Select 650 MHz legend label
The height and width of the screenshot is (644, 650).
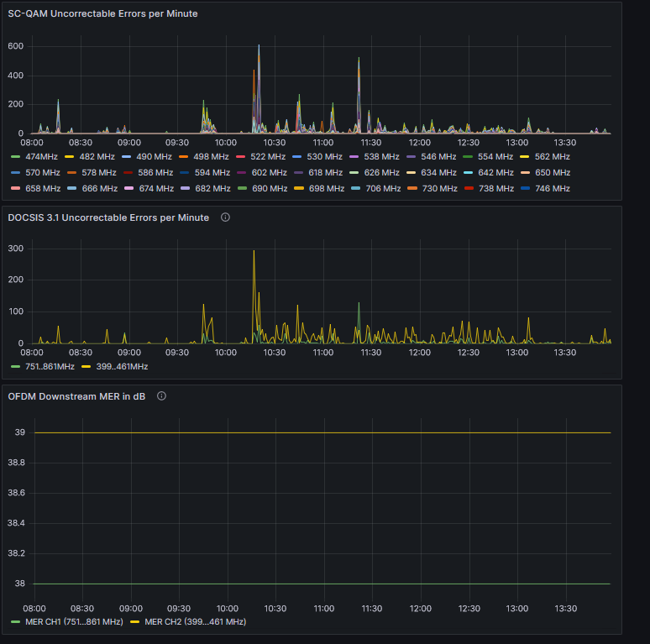click(x=553, y=172)
